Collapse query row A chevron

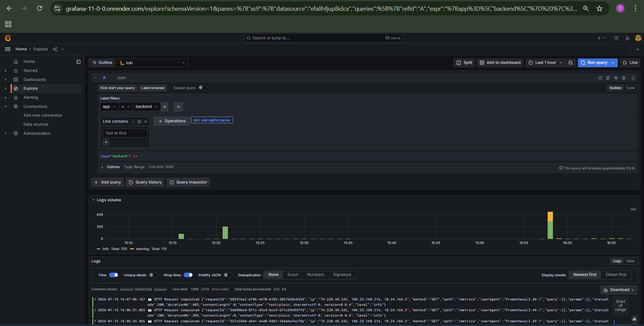(96, 78)
